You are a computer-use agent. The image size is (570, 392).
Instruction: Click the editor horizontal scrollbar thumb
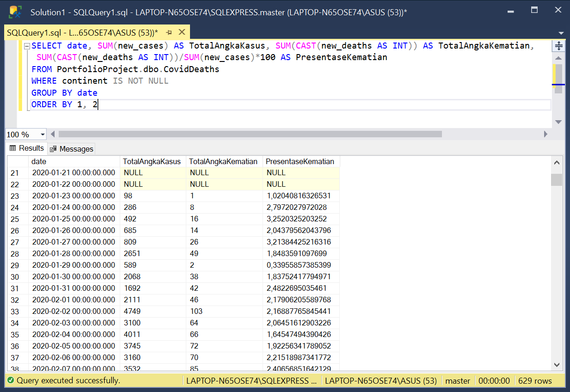coord(250,134)
